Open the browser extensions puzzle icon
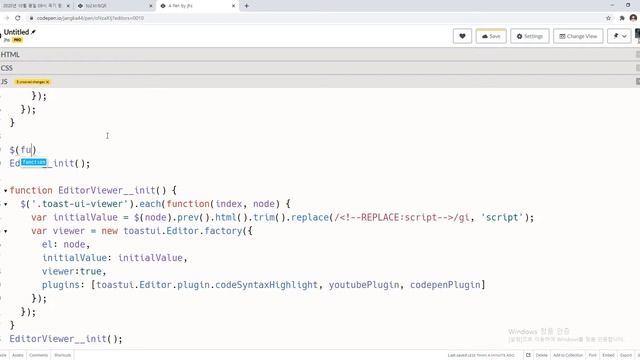The width and height of the screenshot is (640, 360). click(622, 18)
